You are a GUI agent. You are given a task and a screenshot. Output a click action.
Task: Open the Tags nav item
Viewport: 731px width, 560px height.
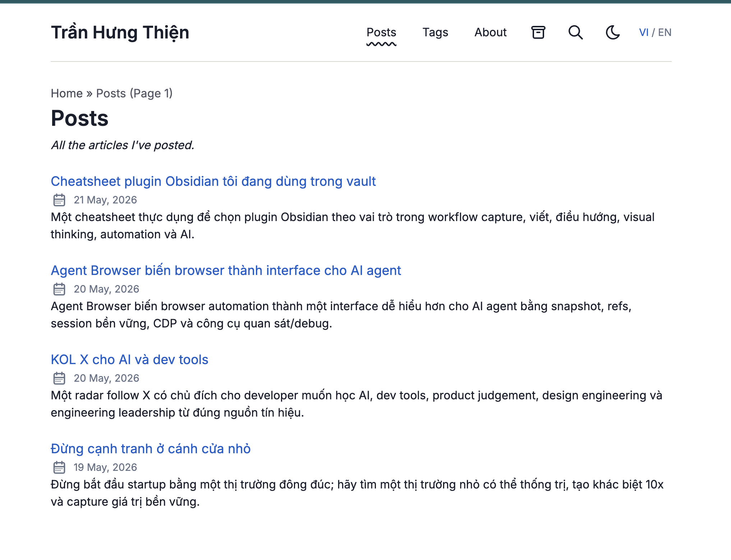pyautogui.click(x=435, y=32)
